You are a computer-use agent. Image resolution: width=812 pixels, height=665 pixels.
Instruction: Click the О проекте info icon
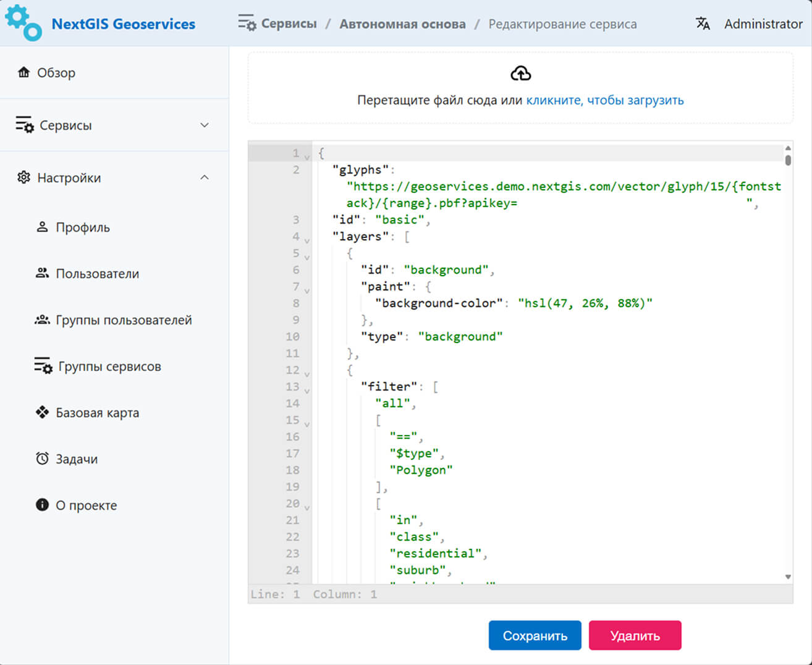click(x=42, y=505)
